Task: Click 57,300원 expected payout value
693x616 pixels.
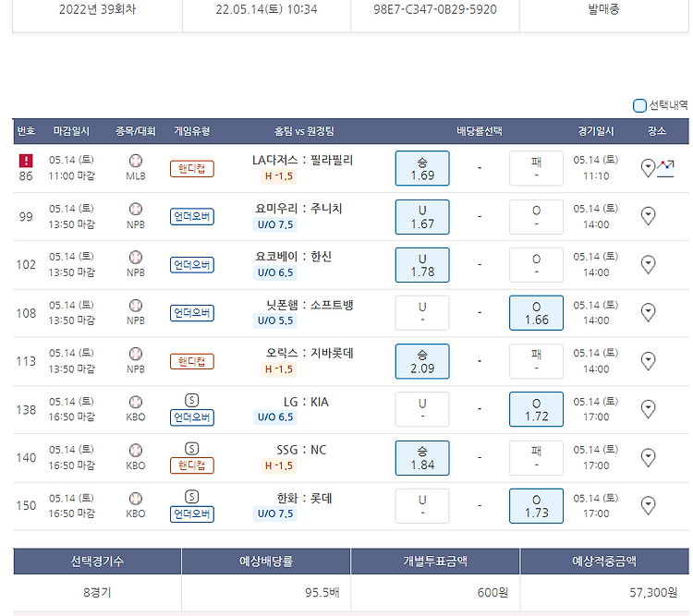Action: (653, 592)
